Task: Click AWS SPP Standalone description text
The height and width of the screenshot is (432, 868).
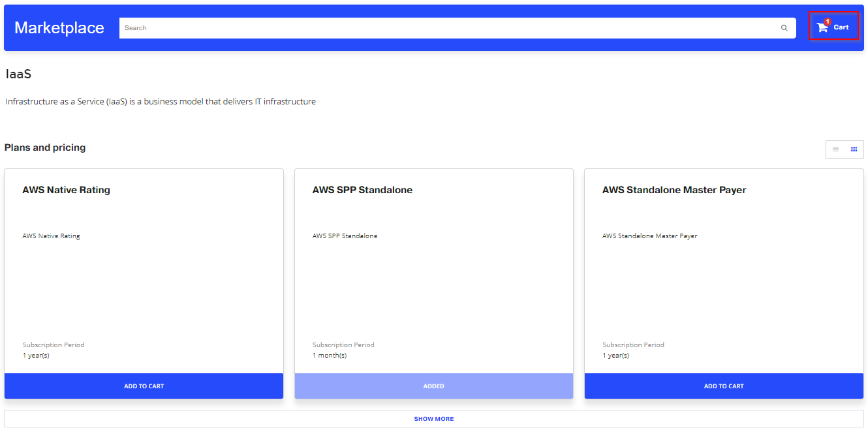Action: 345,236
